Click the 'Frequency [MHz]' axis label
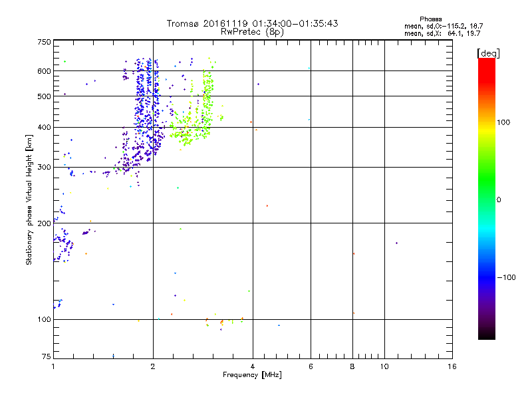Viewport: 532px width, 399px height. click(x=252, y=375)
